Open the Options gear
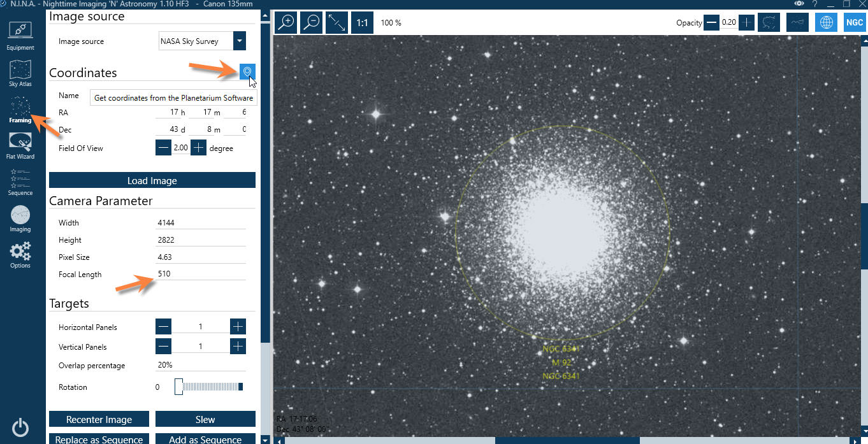This screenshot has height=444, width=868. pyautogui.click(x=20, y=254)
